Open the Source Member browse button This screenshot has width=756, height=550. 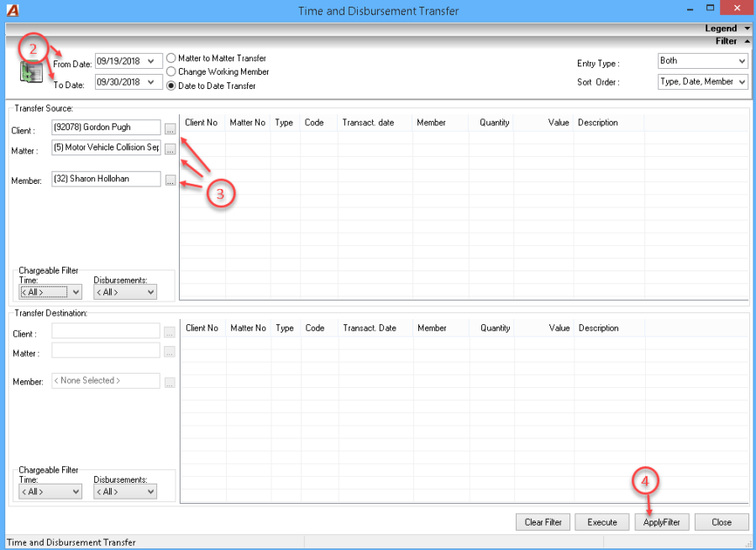[x=171, y=181]
